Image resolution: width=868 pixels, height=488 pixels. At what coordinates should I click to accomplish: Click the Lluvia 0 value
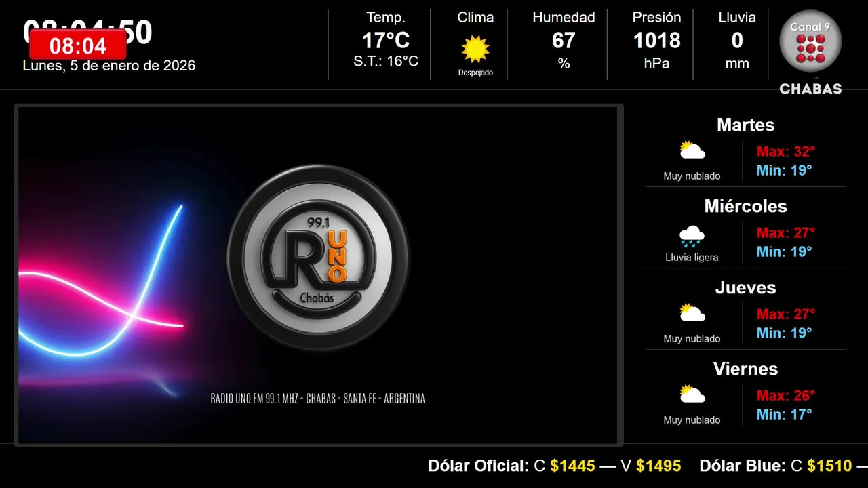point(737,41)
